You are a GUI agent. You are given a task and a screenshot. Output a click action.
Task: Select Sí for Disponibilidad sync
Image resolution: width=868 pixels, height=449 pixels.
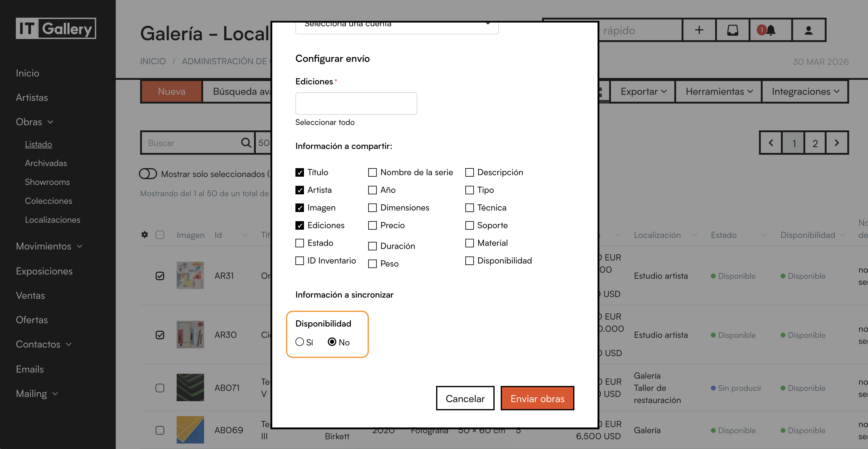point(300,342)
